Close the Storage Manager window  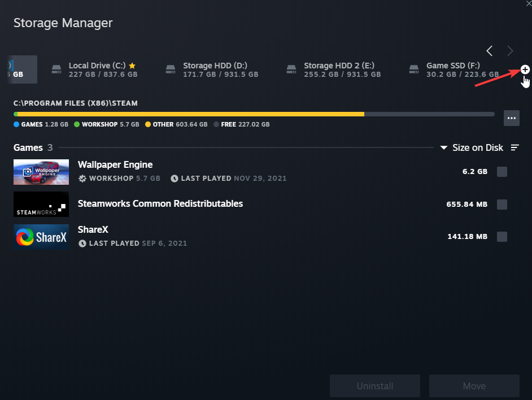[x=528, y=3]
